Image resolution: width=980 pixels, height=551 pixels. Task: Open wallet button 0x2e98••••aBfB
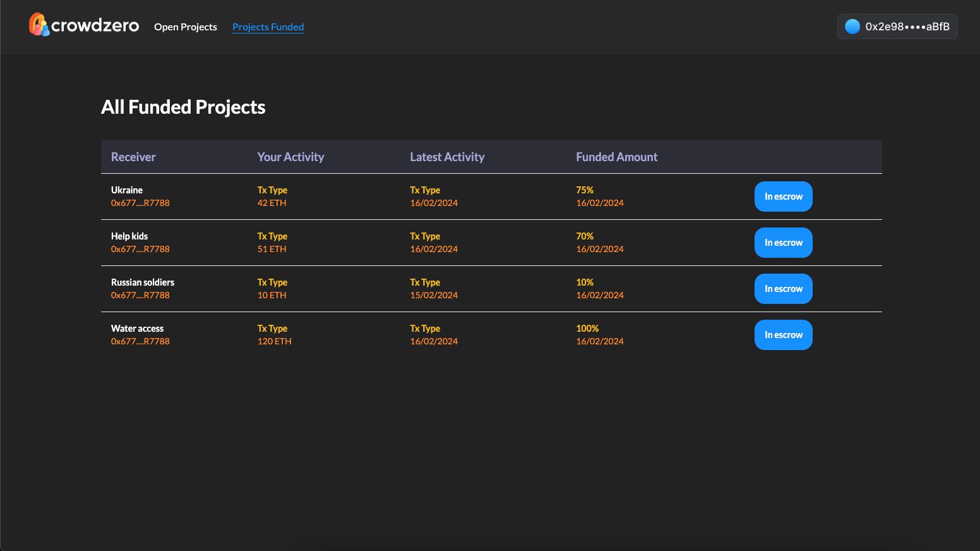897,27
